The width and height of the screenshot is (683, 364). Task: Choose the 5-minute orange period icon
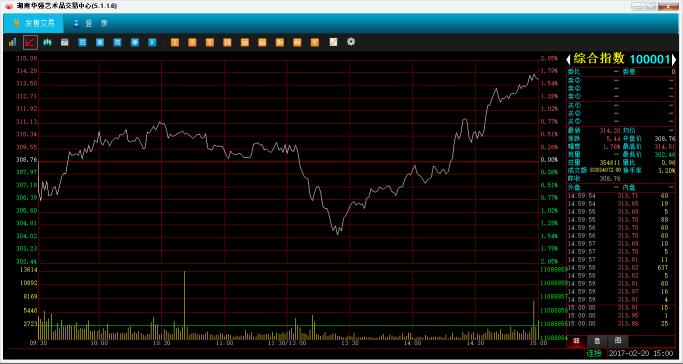[x=210, y=42]
